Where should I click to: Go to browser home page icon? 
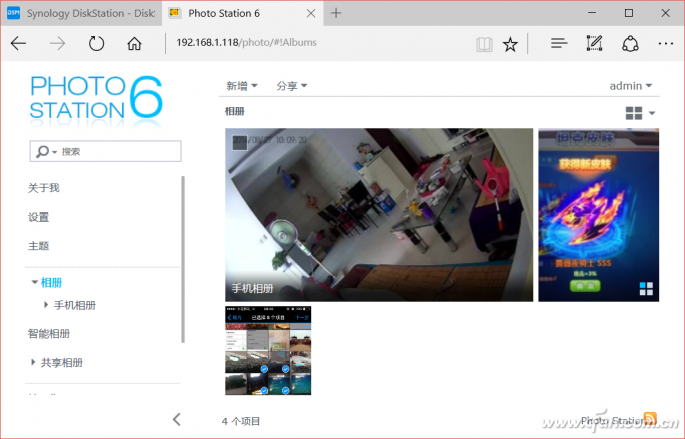[134, 44]
